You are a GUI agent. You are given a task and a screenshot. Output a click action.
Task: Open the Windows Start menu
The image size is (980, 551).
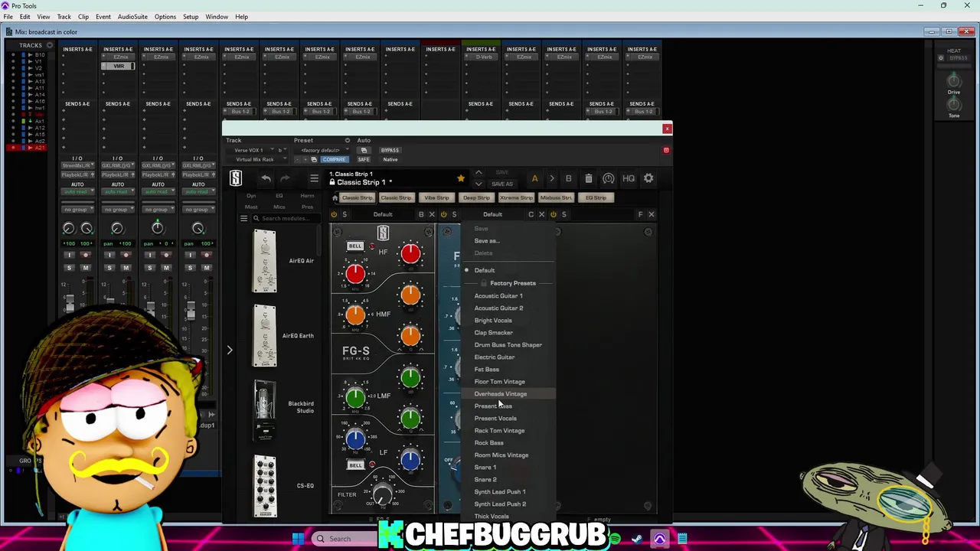pyautogui.click(x=298, y=539)
